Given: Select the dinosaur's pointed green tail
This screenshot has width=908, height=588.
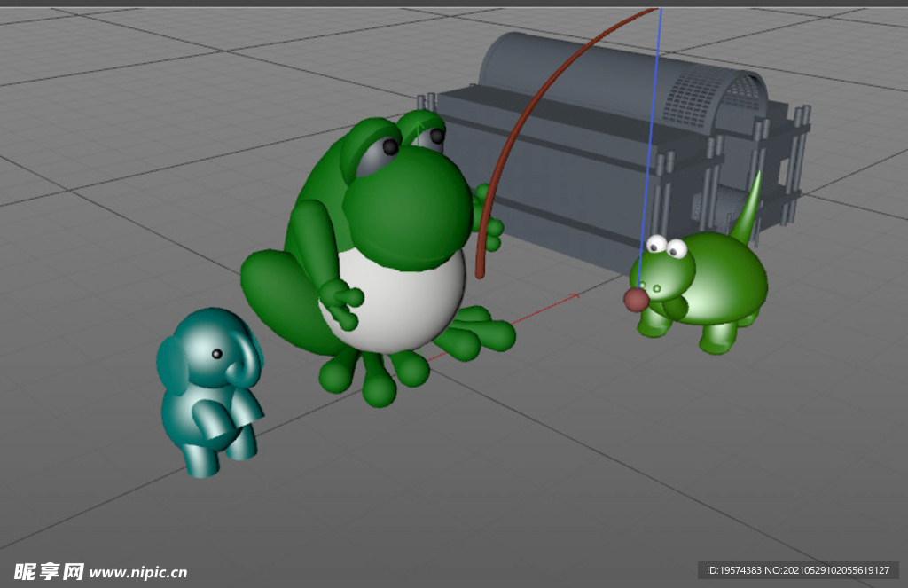Looking at the screenshot, I should 746,208.
